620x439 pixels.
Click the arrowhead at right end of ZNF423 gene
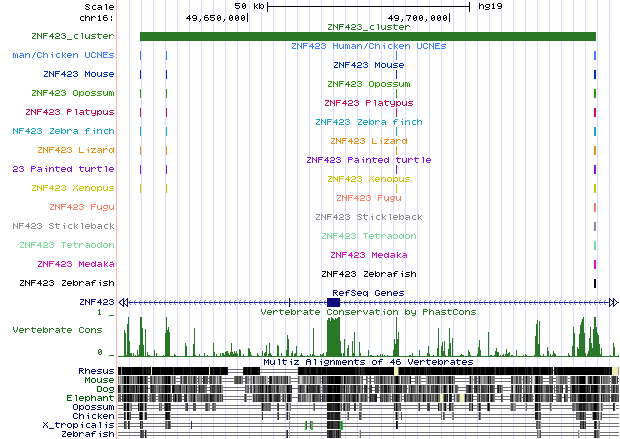point(612,301)
